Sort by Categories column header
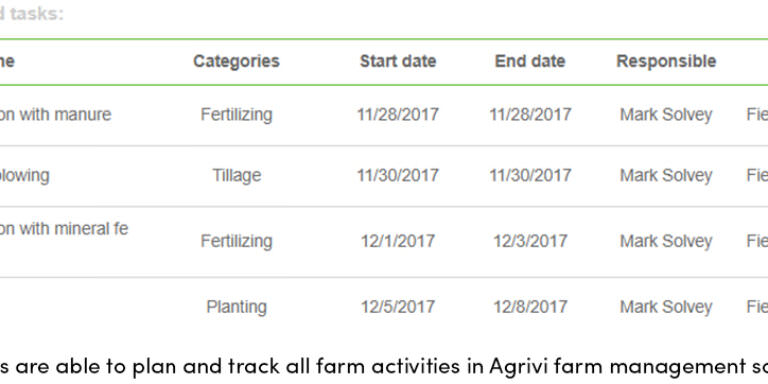 pyautogui.click(x=236, y=61)
